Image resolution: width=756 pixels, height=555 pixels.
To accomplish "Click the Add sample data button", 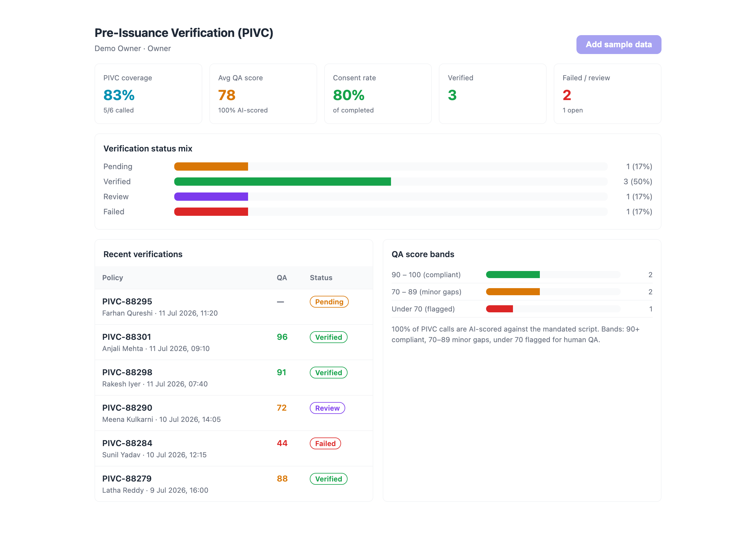I will pyautogui.click(x=619, y=44).
